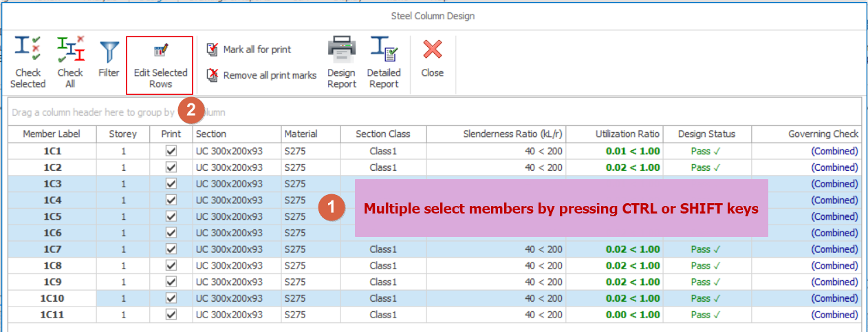Mark all for print
868x332 pixels.
pos(249,50)
